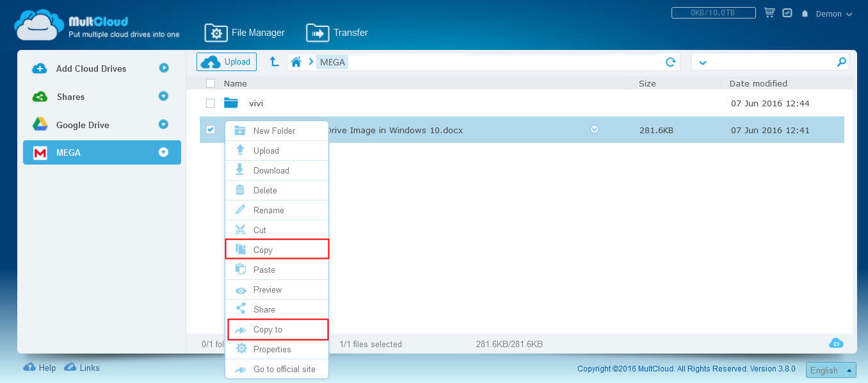The image size is (868, 383).
Task: Open the docx file row action dropdown
Action: (x=594, y=129)
